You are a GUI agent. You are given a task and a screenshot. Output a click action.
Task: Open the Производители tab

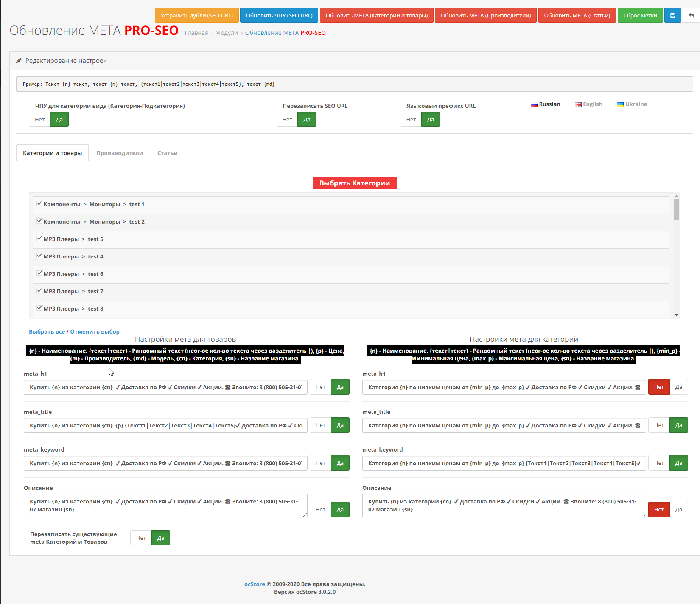tap(120, 153)
